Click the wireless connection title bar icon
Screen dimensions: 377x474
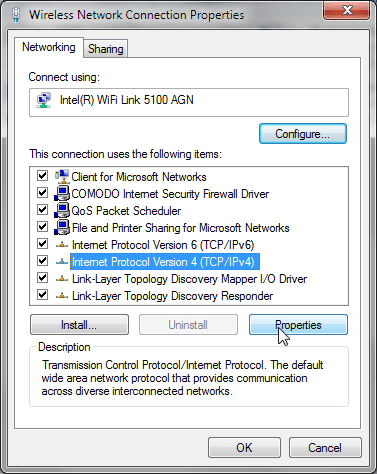tap(16, 15)
